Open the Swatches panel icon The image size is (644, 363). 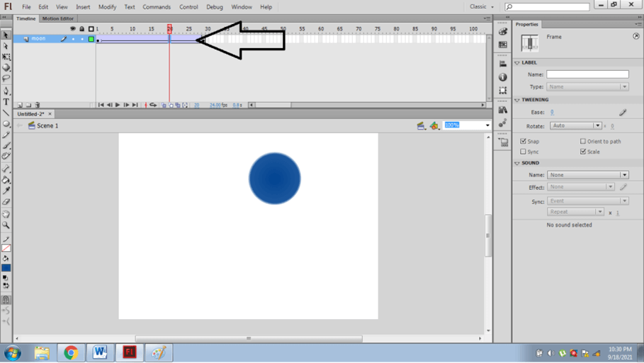(503, 45)
